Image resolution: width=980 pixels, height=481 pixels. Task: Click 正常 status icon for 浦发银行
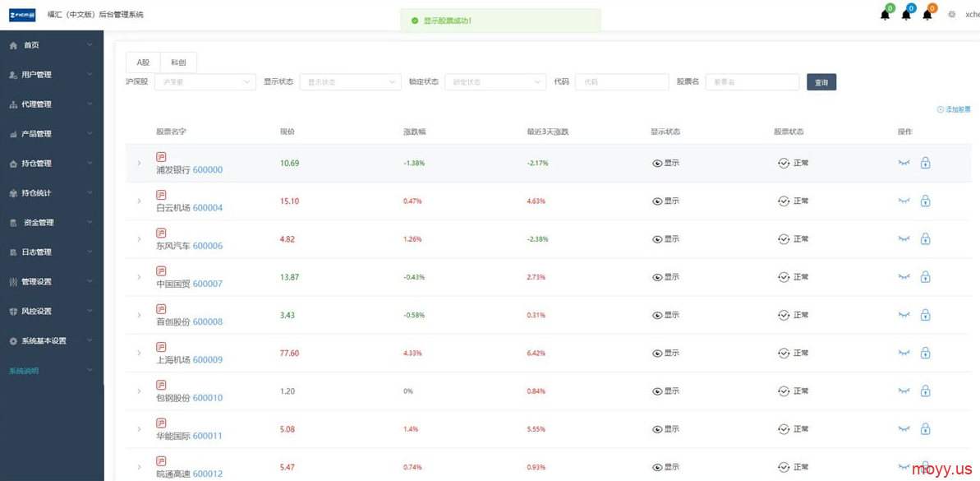tap(784, 164)
